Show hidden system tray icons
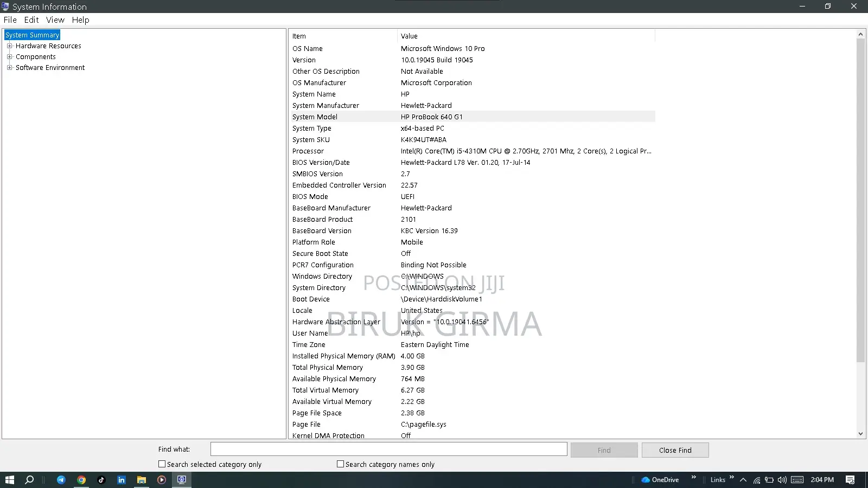 click(x=743, y=480)
